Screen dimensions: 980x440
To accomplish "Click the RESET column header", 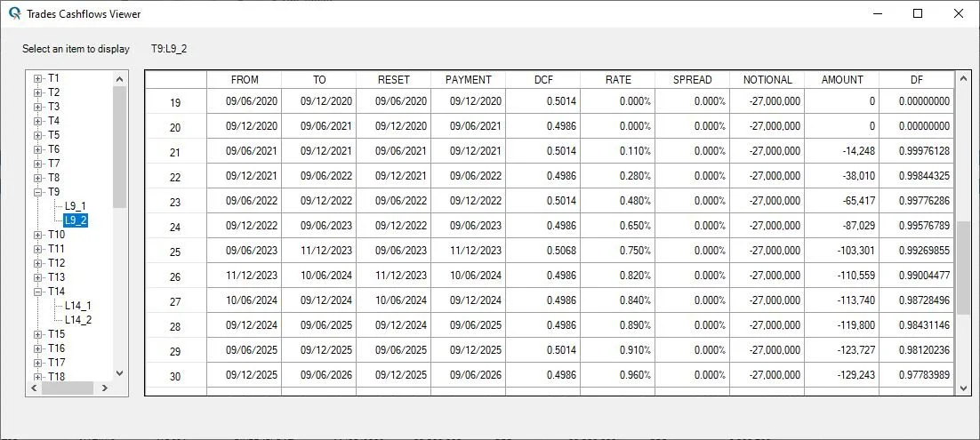I will 394,80.
